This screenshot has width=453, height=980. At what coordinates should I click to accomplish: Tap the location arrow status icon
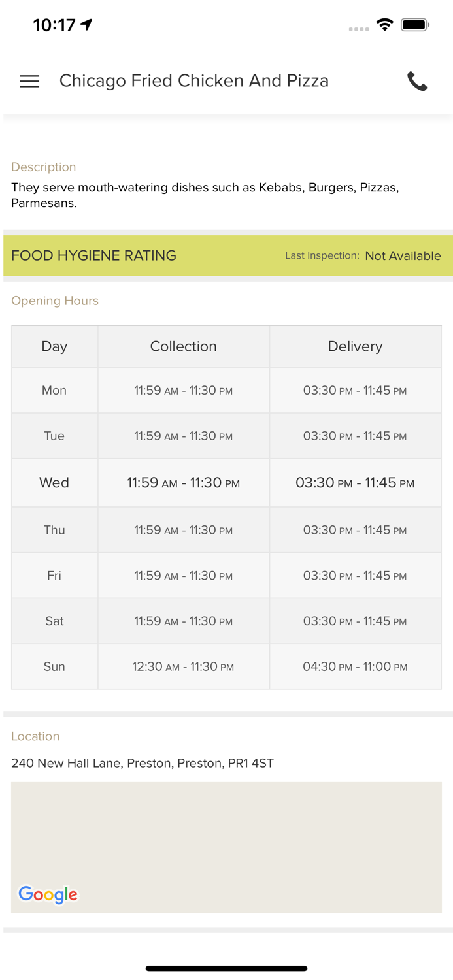(86, 25)
